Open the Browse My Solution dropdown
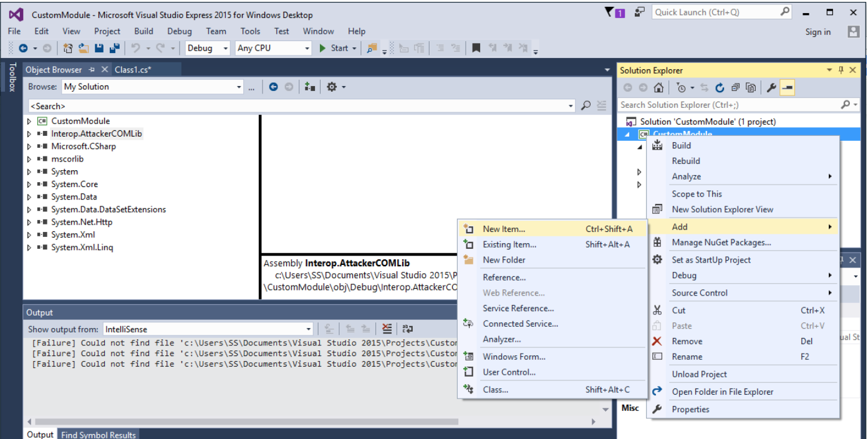This screenshot has height=439, width=868. [x=239, y=87]
